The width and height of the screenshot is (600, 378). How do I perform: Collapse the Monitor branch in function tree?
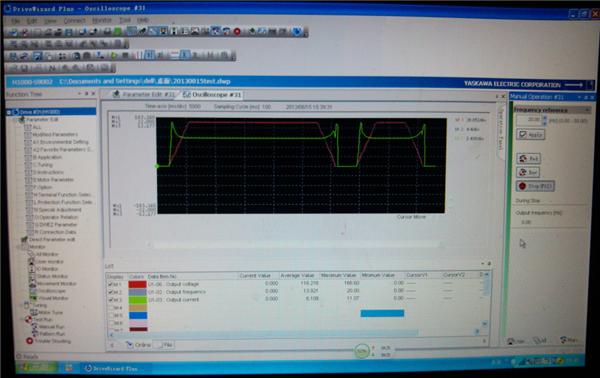18,247
